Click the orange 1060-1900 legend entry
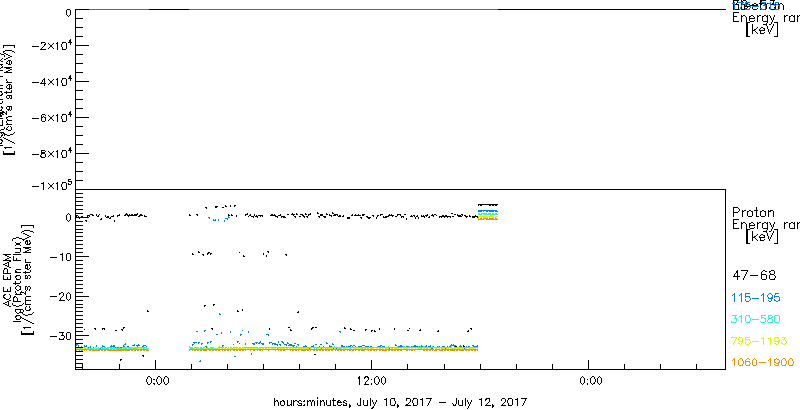The height and width of the screenshot is (410, 800). [763, 362]
